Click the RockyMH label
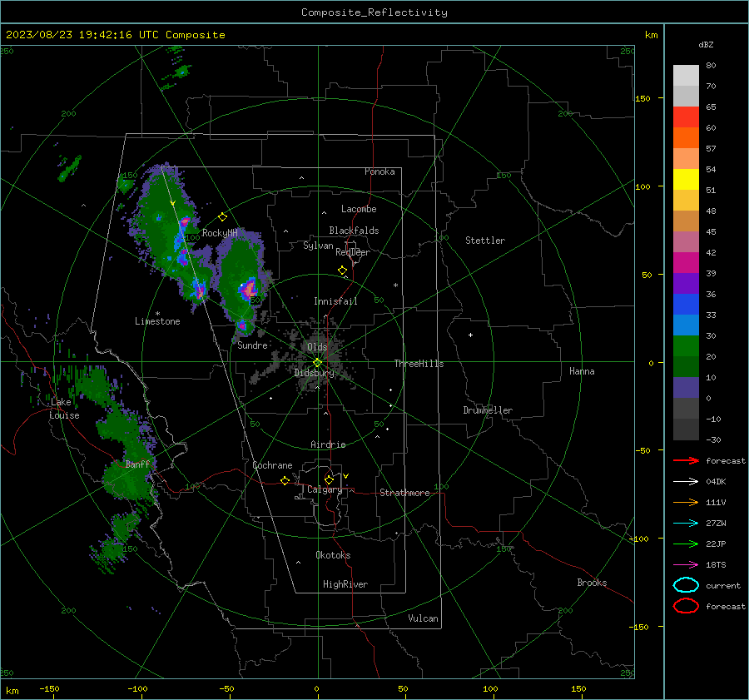Screen dimensions: 749x700 (x=220, y=233)
